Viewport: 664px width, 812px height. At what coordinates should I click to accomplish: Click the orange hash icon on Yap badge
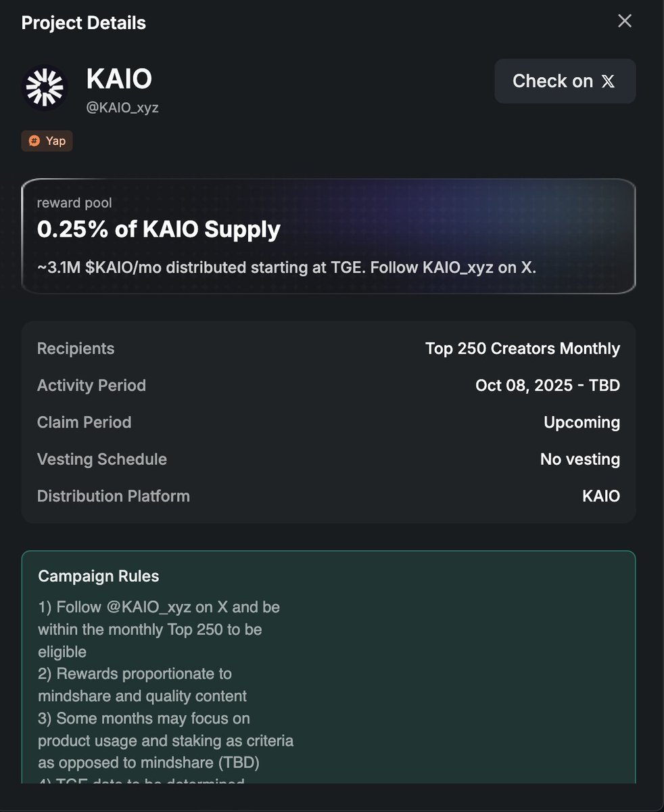[x=34, y=141]
